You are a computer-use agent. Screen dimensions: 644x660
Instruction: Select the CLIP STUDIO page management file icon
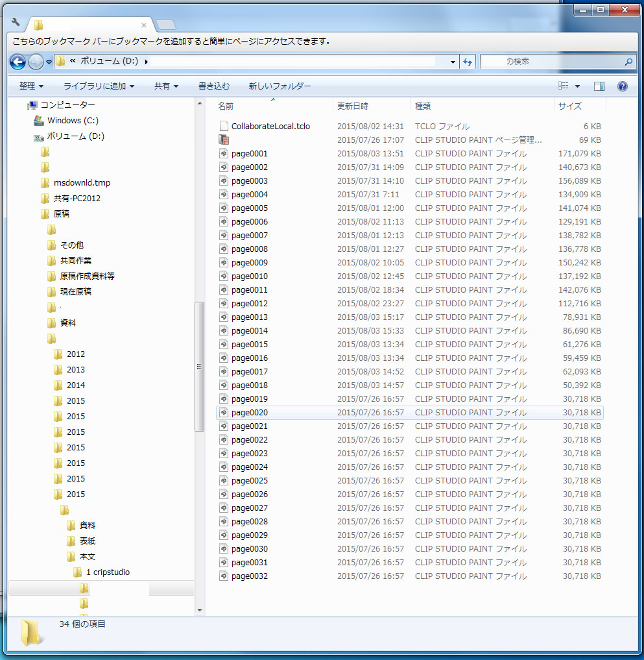(224, 140)
